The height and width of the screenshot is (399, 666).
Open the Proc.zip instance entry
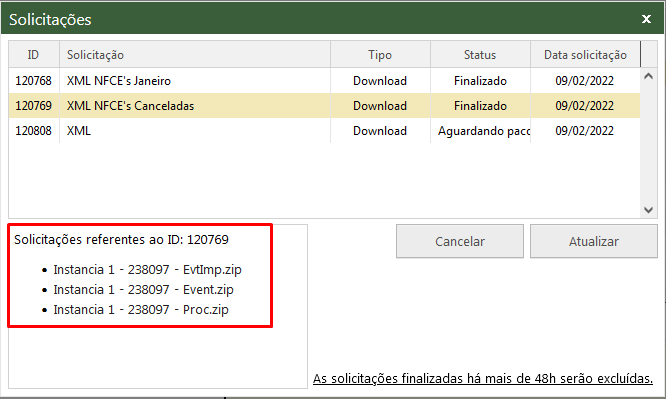(x=141, y=309)
